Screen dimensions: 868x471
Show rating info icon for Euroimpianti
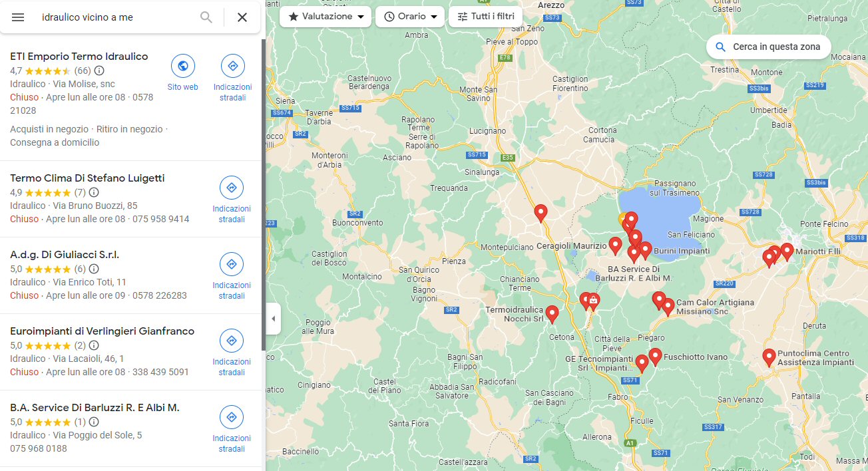tap(94, 345)
